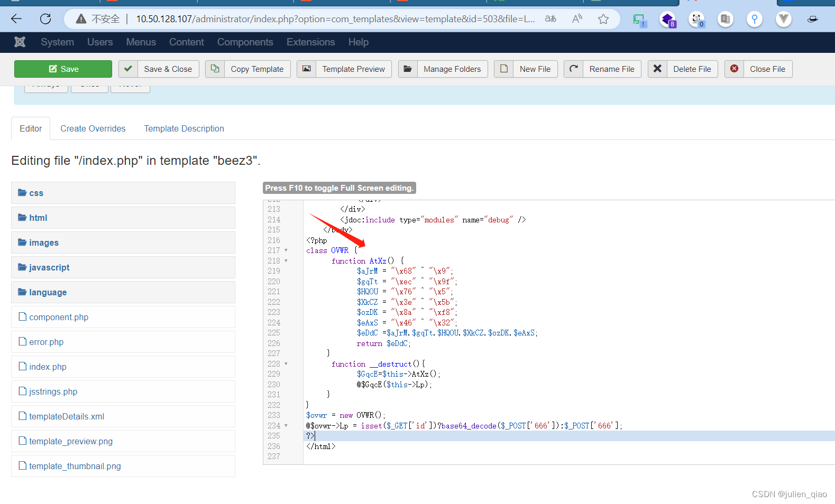
Task: Click the checkmark icon on Save & Close
Action: [x=128, y=69]
